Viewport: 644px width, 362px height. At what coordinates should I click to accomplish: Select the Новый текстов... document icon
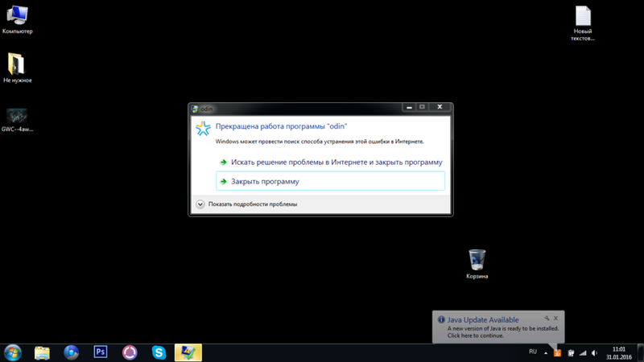(583, 23)
